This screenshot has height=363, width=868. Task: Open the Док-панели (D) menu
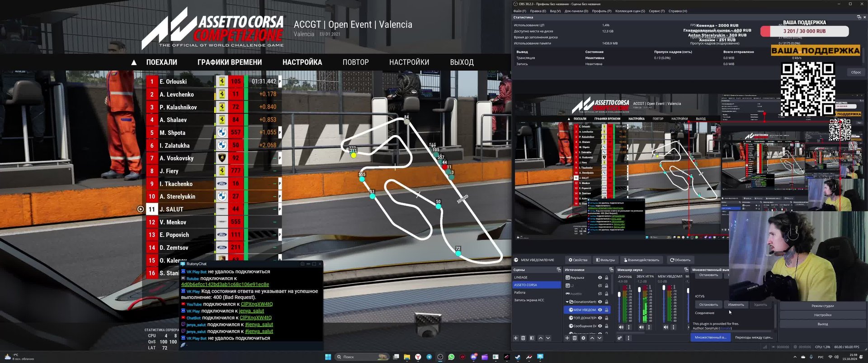[x=576, y=11]
